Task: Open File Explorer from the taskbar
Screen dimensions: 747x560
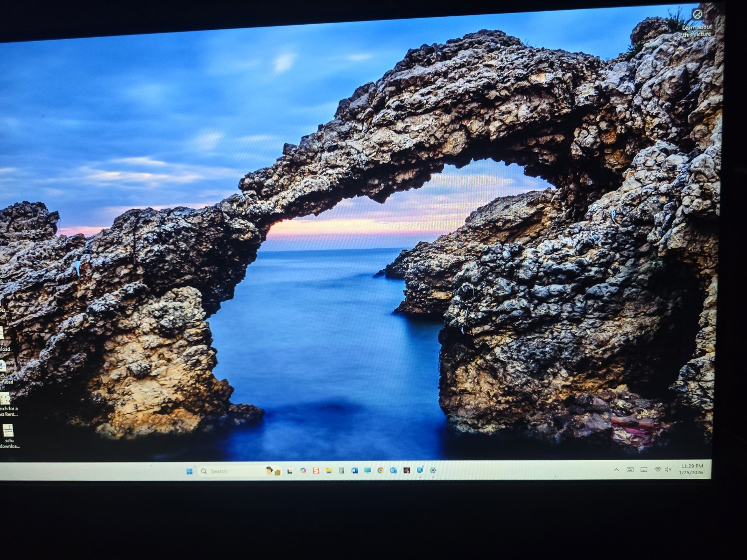Action: point(329,470)
